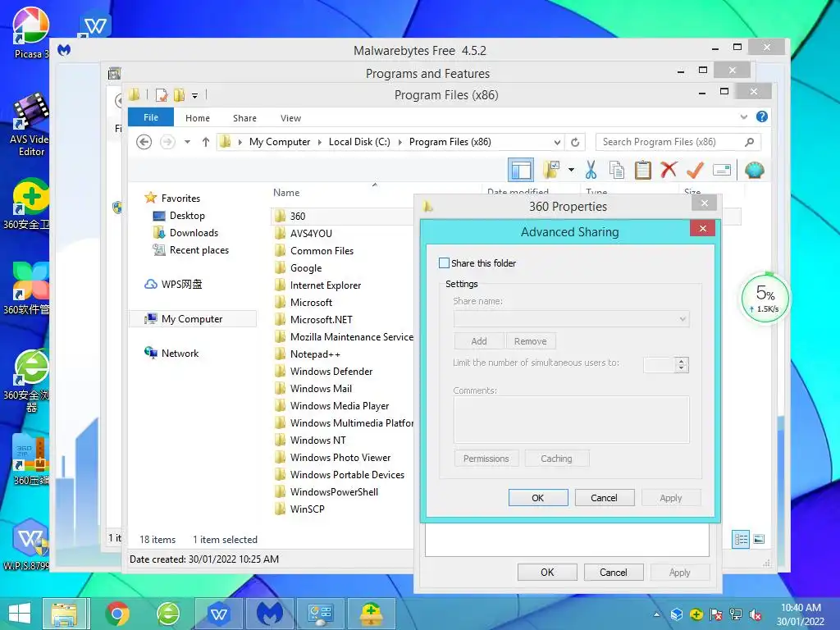Click the Comments text area
The image size is (840, 630).
coord(571,419)
